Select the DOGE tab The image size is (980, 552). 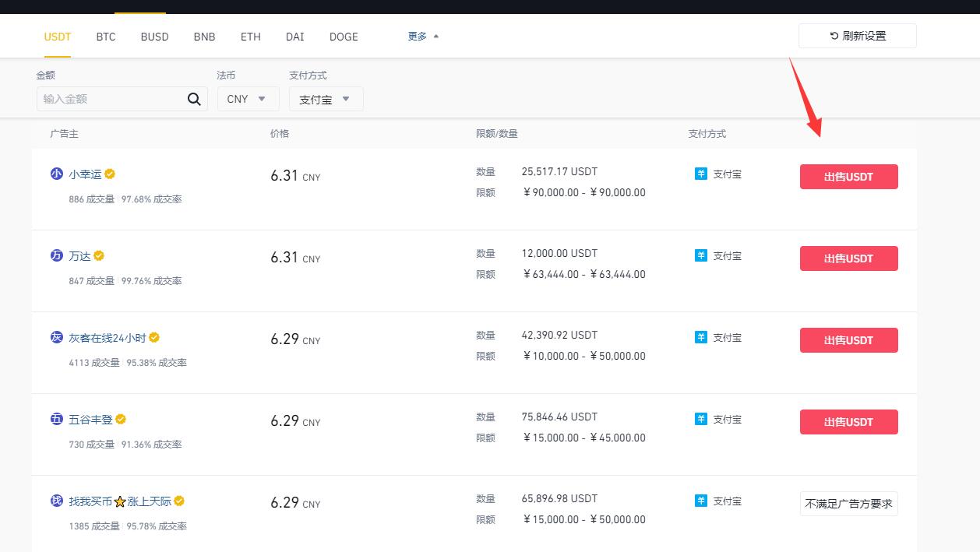344,37
